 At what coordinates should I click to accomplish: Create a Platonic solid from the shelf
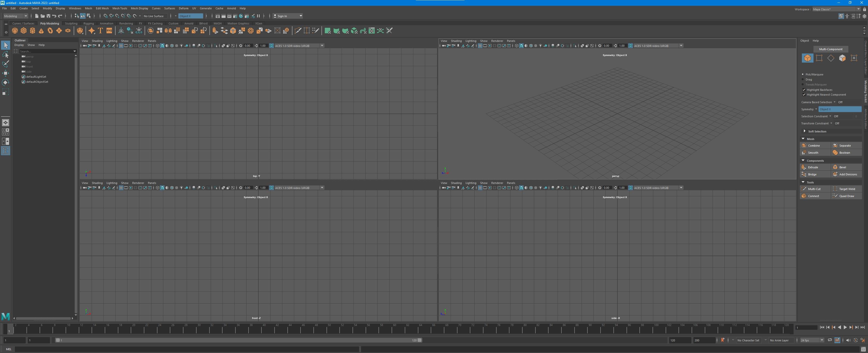(x=80, y=31)
